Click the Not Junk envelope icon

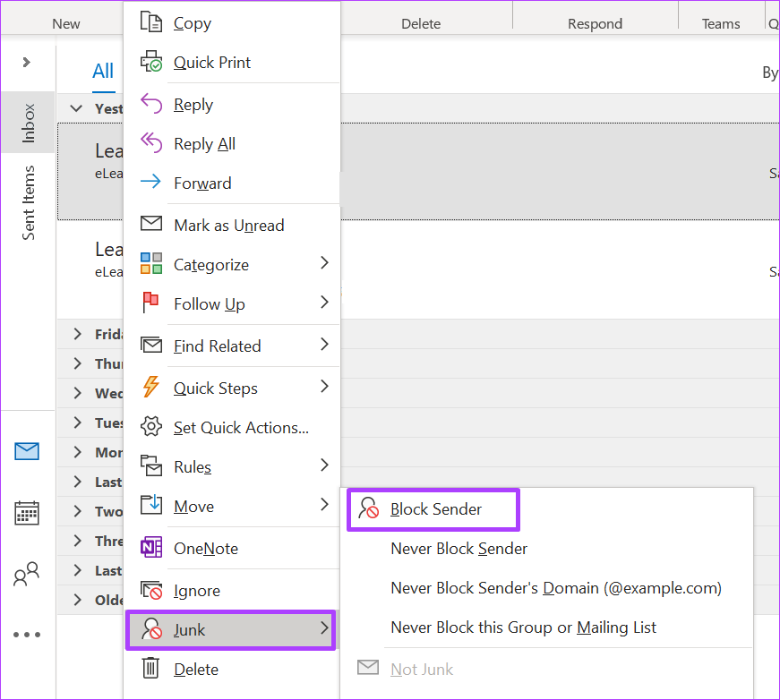[368, 668]
